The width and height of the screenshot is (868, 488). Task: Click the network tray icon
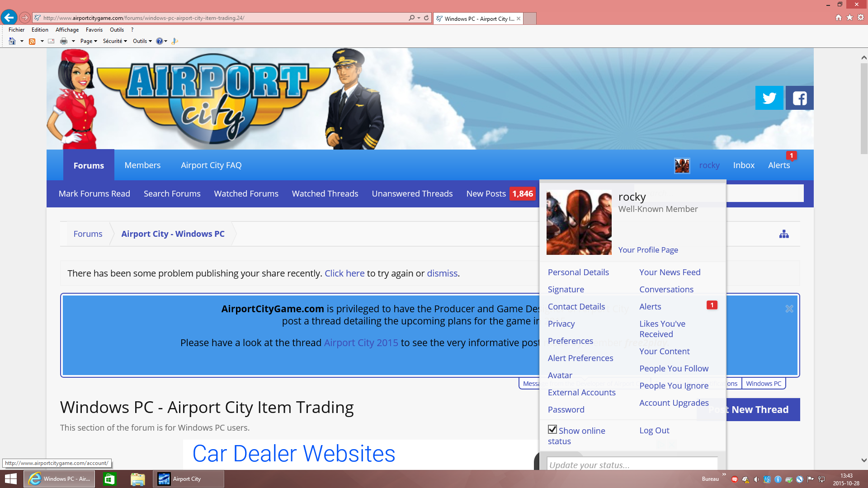pos(821,479)
